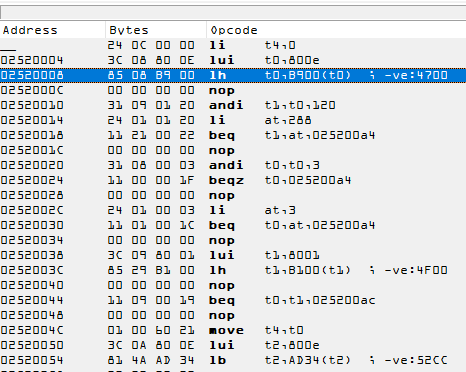
Task: Click bytes 85 29 B1 00
Action: click(x=151, y=270)
